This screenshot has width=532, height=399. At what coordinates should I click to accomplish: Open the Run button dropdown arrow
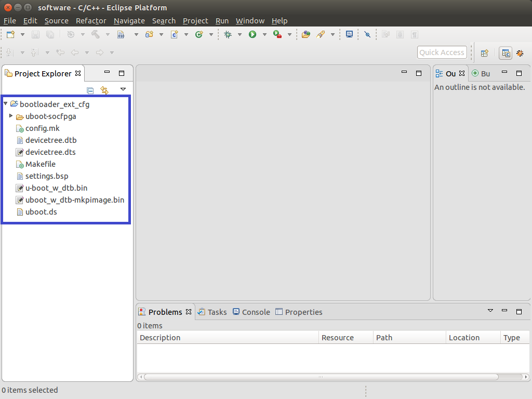click(x=264, y=35)
